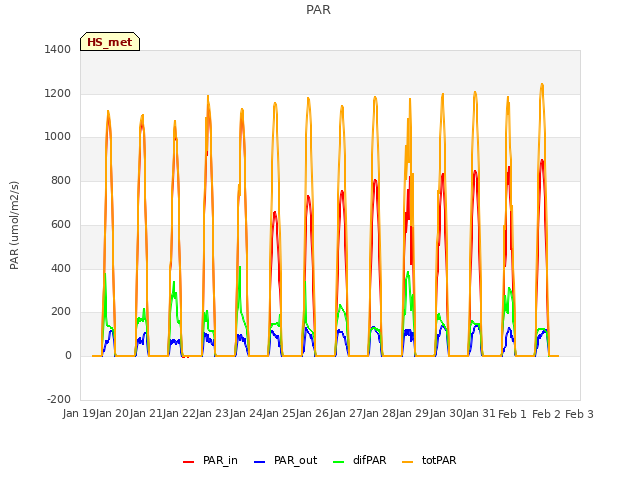Click the Jan 23 x-axis label
The height and width of the screenshot is (480, 640).
pos(212,413)
